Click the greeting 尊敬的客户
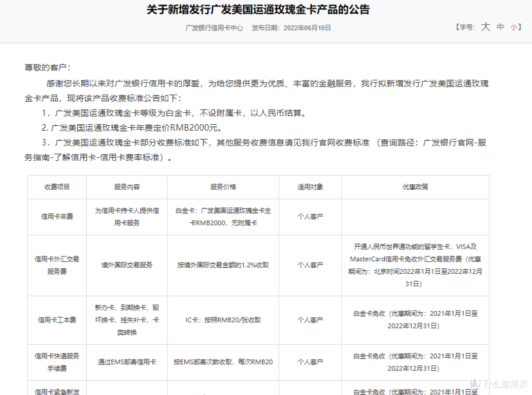The image size is (532, 395). click(x=47, y=68)
